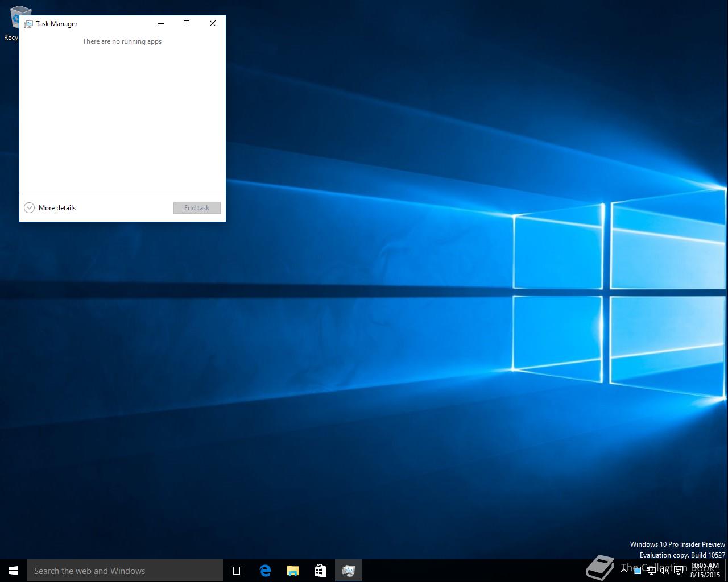The image size is (728, 582).
Task: Close the Task Manager window
Action: click(213, 23)
